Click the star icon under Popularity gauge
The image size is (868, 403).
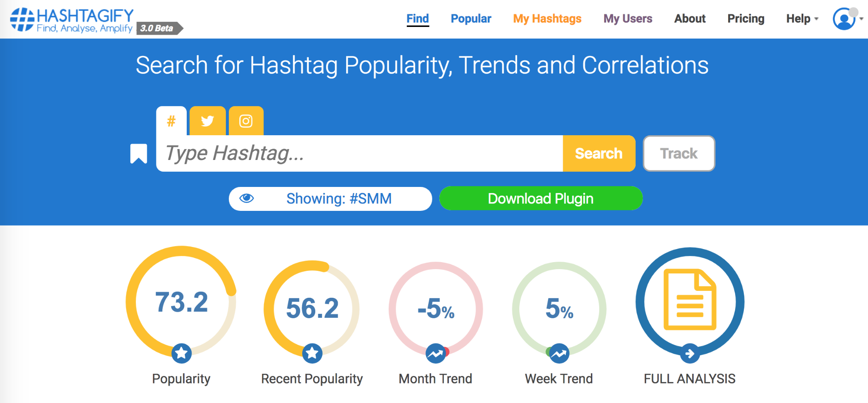pos(182,353)
